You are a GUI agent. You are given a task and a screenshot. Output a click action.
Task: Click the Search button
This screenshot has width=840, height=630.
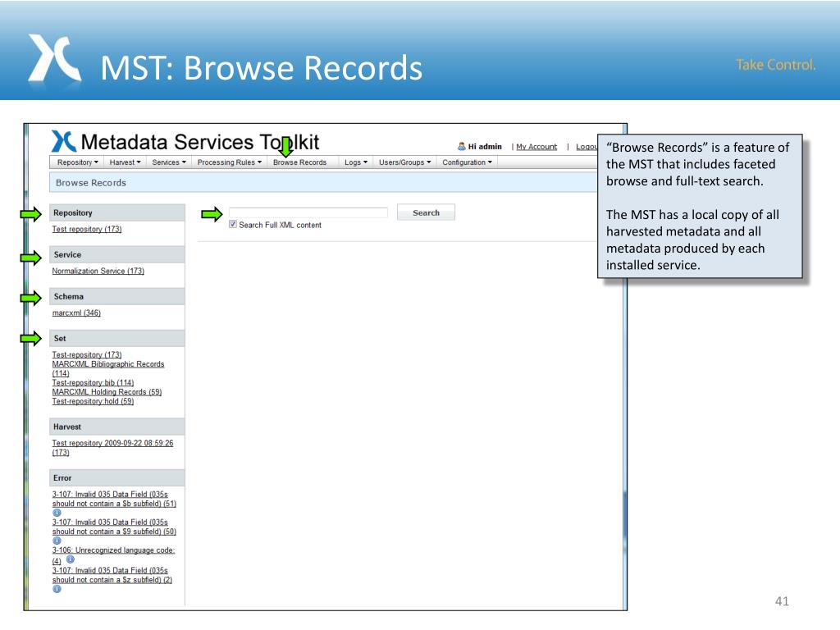tap(426, 212)
